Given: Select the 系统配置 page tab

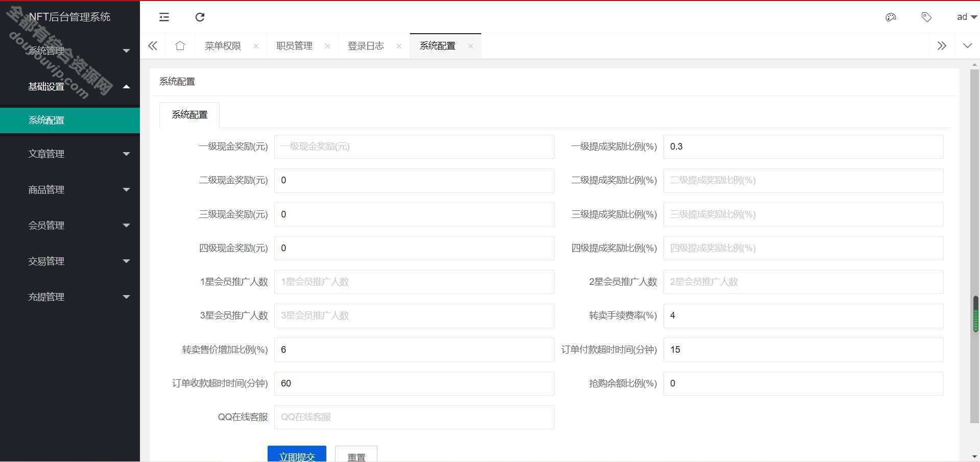Looking at the screenshot, I should tap(437, 46).
